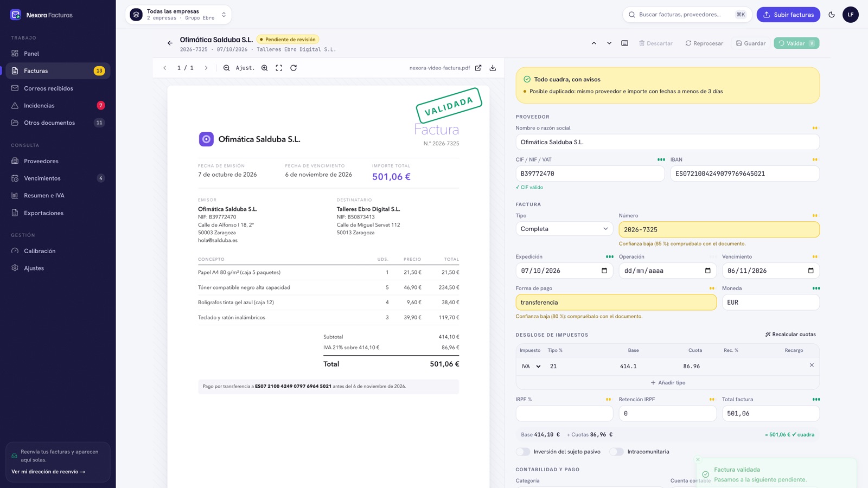Screen dimensions: 868x488
Task: Switch to dark mode via moon icon
Action: point(832,15)
